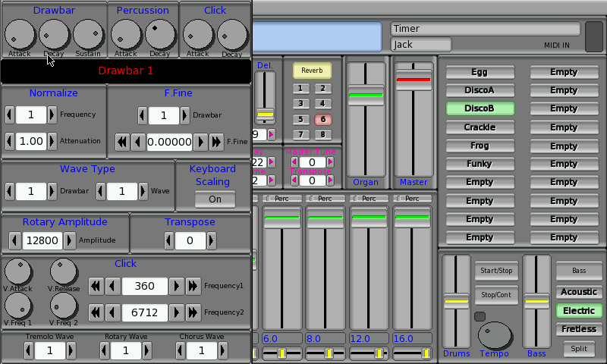Viewport: 607px width, 364px height.
Task: Decrease Wave Type Wave number
Action: pyautogui.click(x=101, y=191)
